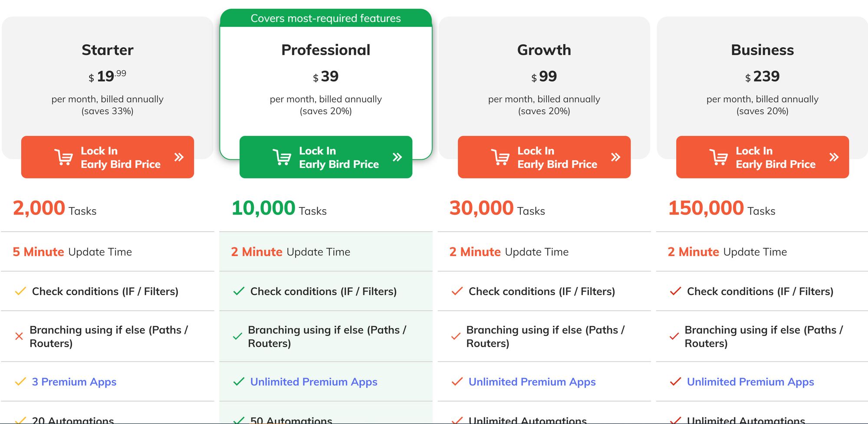Viewport: 868px width, 424px height.
Task: Open Professional plan's Unlimited Premium Apps link
Action: point(314,382)
